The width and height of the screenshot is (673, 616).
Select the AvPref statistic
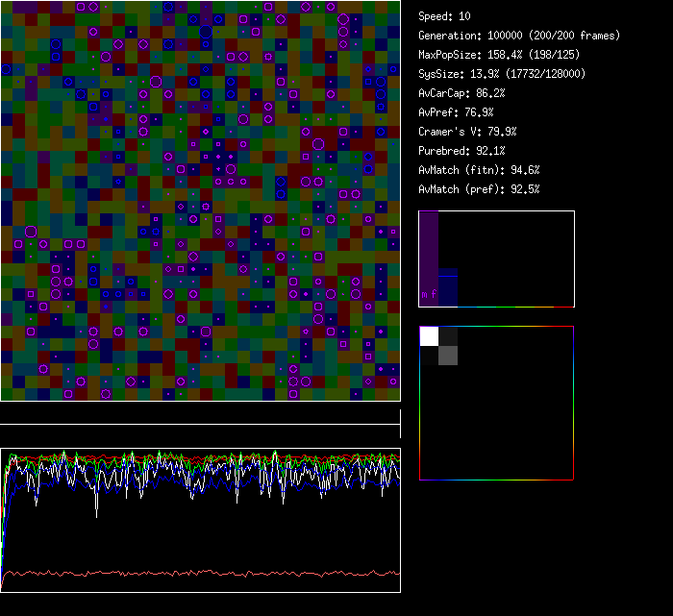pos(456,112)
